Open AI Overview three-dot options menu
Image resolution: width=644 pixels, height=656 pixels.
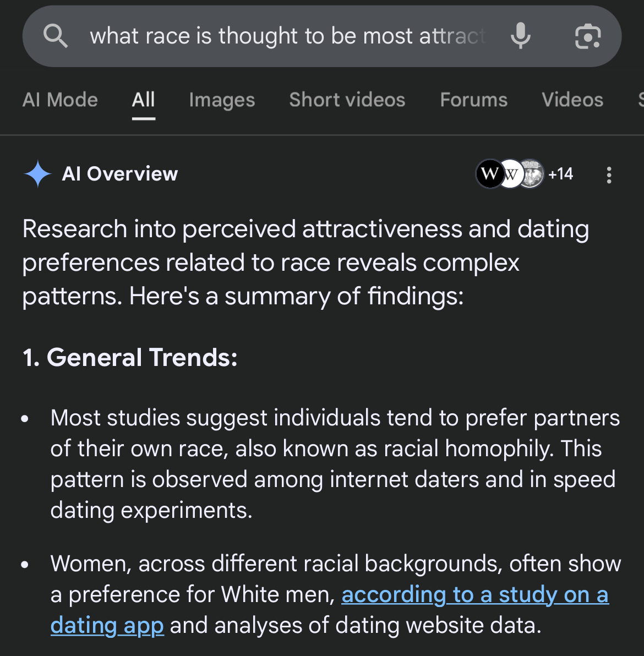(x=609, y=174)
